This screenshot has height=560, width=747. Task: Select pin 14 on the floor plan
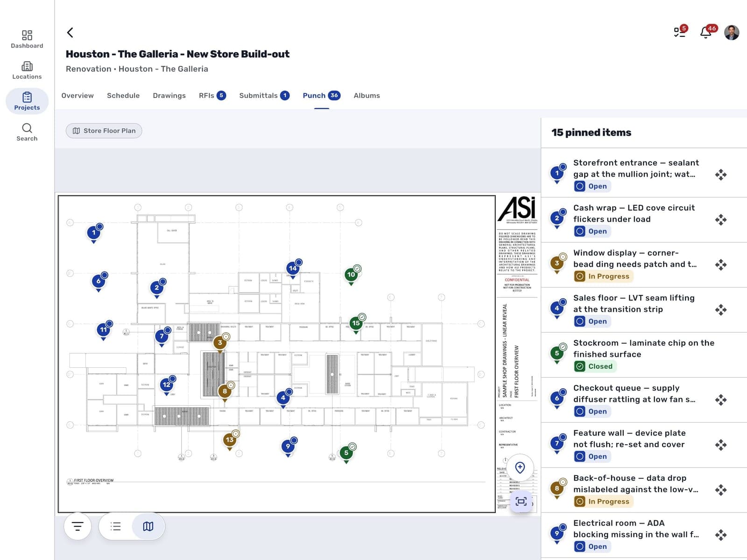coord(293,269)
